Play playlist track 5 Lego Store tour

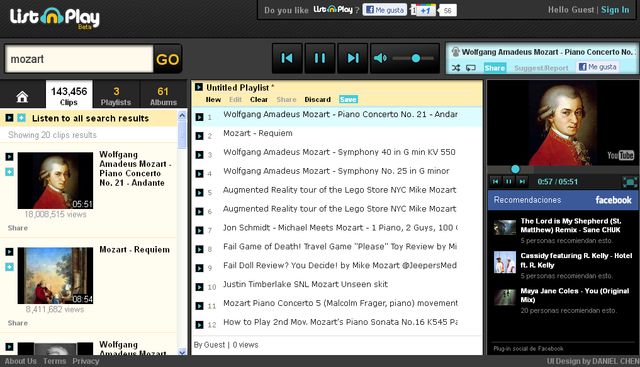(199, 193)
